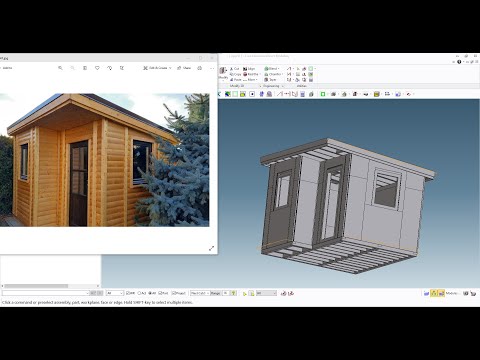
Task: Open the Chamfer tool dropdown
Action: pyautogui.click(x=274, y=74)
